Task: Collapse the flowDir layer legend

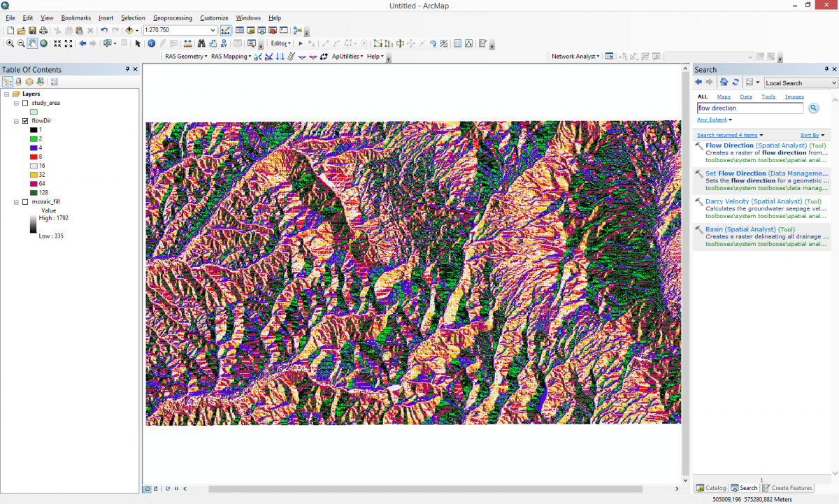Action: coord(16,121)
